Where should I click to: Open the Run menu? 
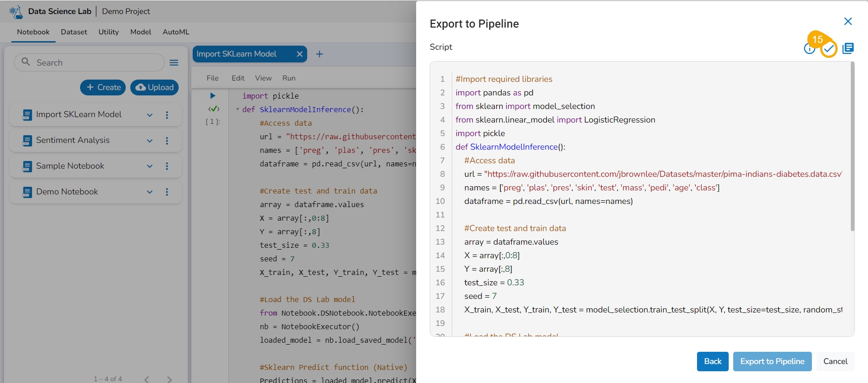(x=289, y=78)
